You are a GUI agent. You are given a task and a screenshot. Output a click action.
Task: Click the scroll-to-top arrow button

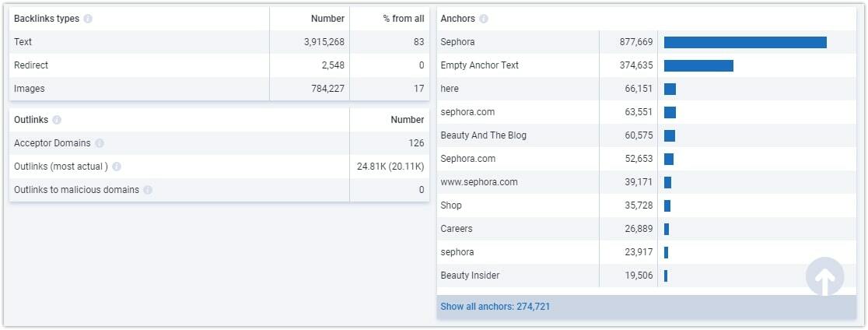(x=824, y=276)
